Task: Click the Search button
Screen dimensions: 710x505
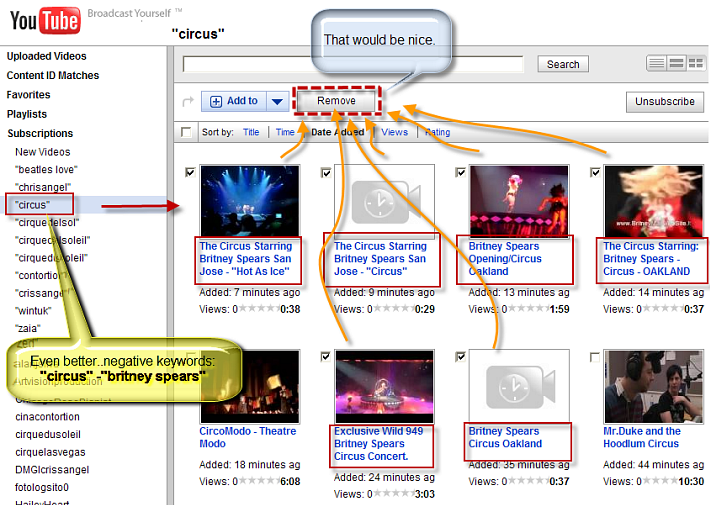Action: click(563, 64)
